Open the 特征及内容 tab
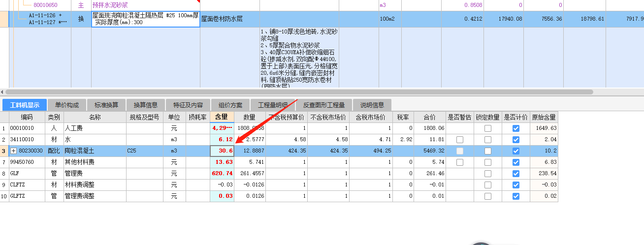 [188, 105]
